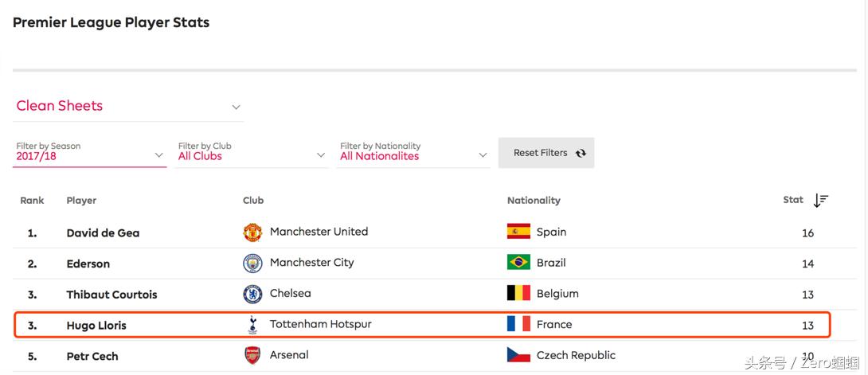Click the Belgium flag icon
The height and width of the screenshot is (375, 868).
518,293
